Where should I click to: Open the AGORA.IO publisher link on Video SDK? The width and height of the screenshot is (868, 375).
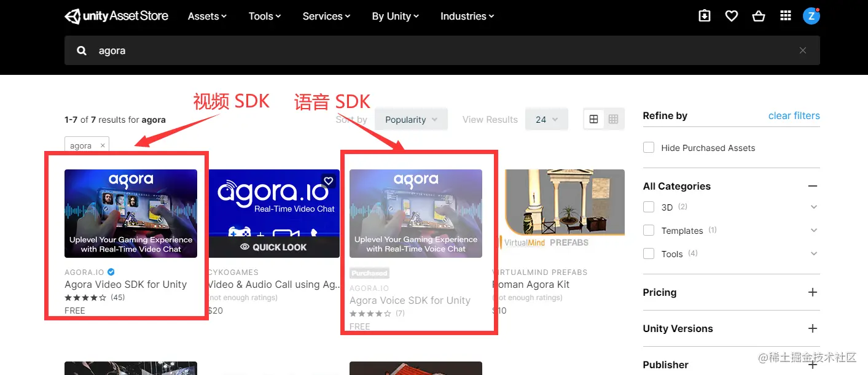(x=84, y=272)
